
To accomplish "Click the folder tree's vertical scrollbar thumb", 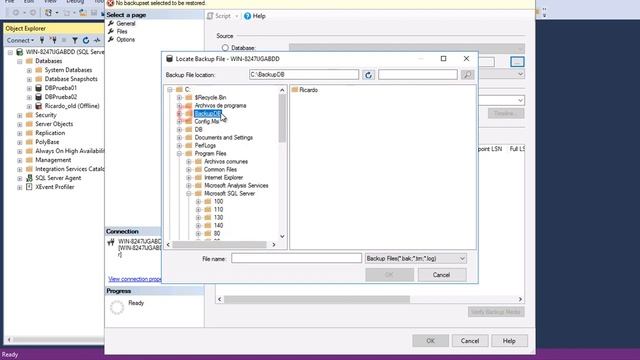I will tap(282, 118).
